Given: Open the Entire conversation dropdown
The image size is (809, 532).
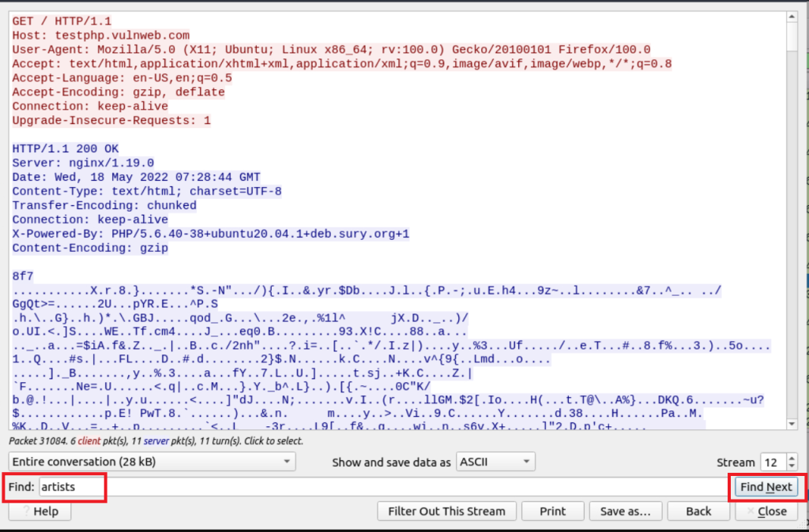Looking at the screenshot, I should click(x=152, y=462).
